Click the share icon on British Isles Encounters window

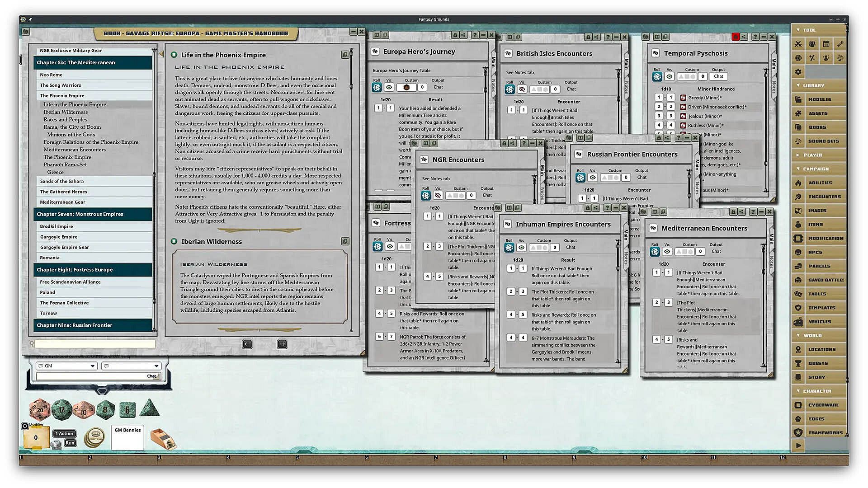click(x=597, y=37)
